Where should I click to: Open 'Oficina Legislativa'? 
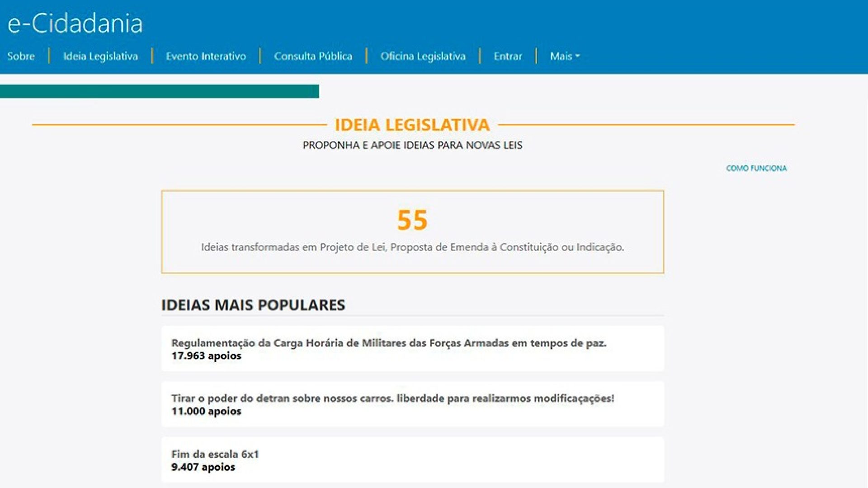click(423, 56)
